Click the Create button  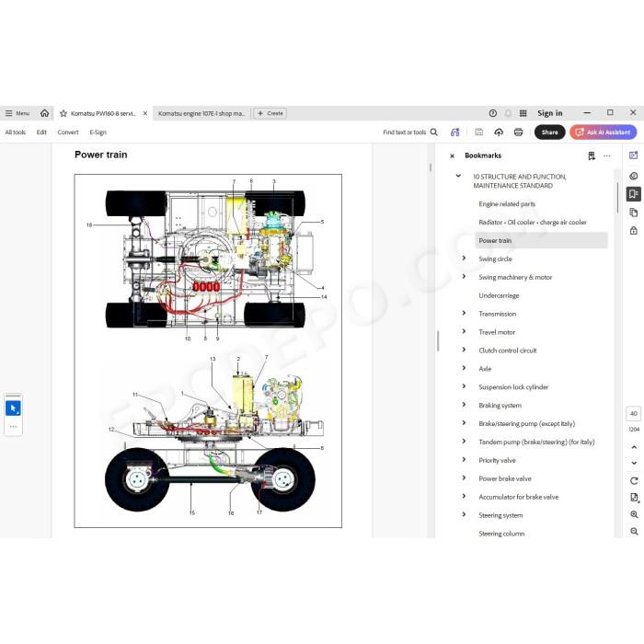270,113
